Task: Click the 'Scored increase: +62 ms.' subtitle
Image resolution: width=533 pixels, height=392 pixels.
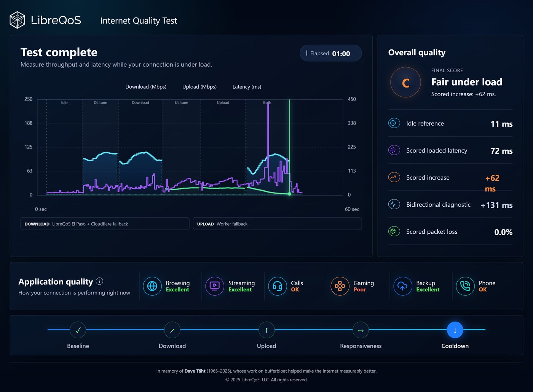Action: point(463,94)
